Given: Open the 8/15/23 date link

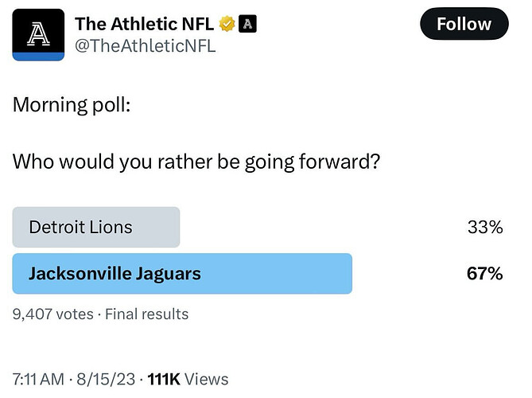Looking at the screenshot, I should pos(106,379).
